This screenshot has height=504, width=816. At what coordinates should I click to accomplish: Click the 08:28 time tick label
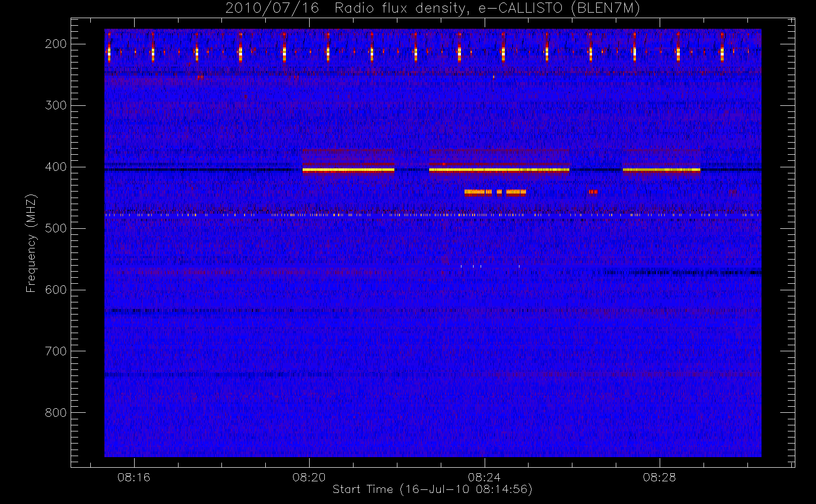coord(659,477)
